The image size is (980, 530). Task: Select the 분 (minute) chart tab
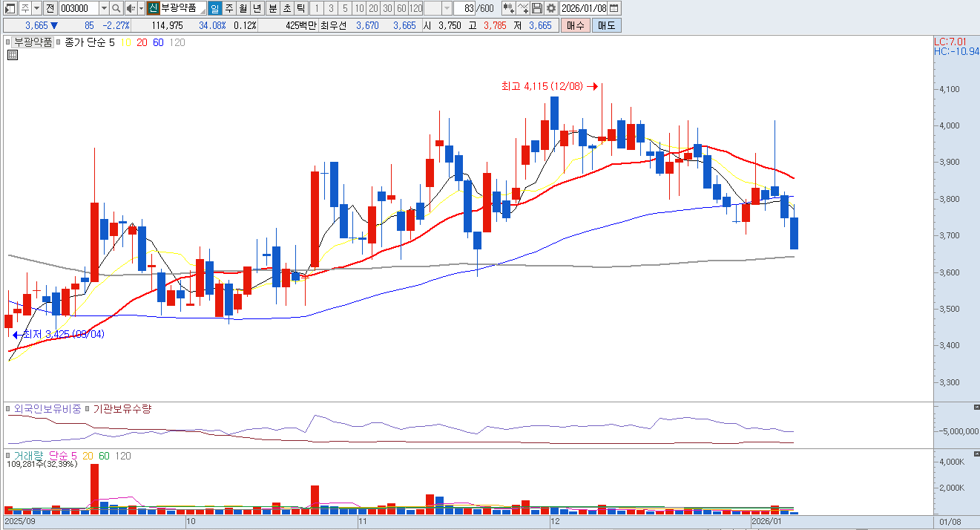point(272,8)
